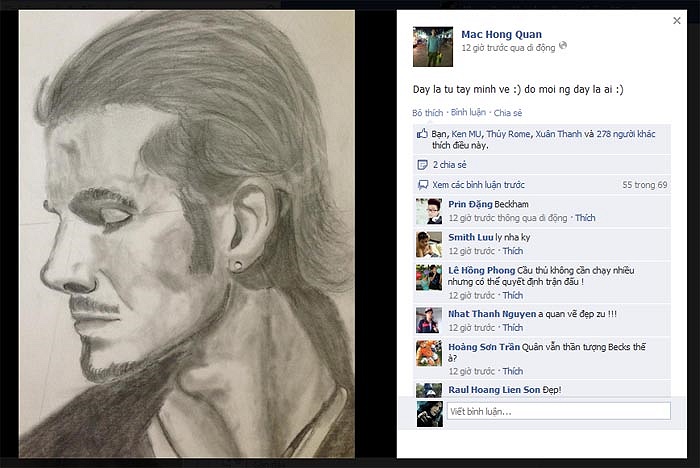Click Smith Luu's comment avatar

429,244
